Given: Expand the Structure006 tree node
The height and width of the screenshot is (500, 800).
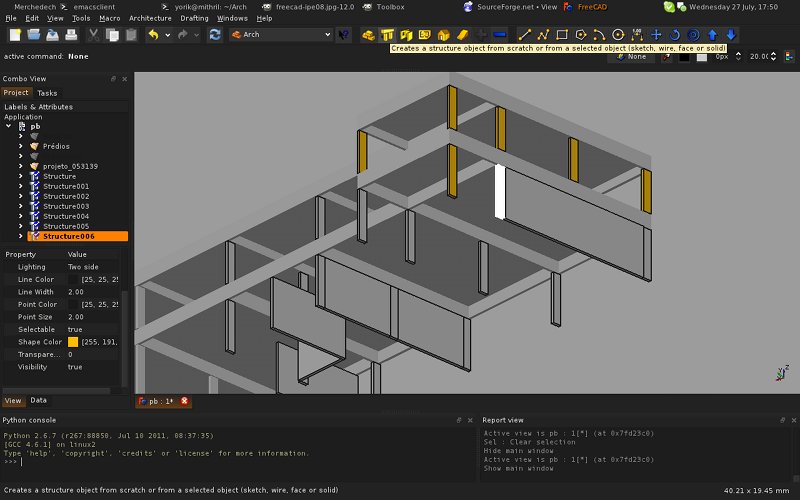Looking at the screenshot, I should [x=21, y=236].
